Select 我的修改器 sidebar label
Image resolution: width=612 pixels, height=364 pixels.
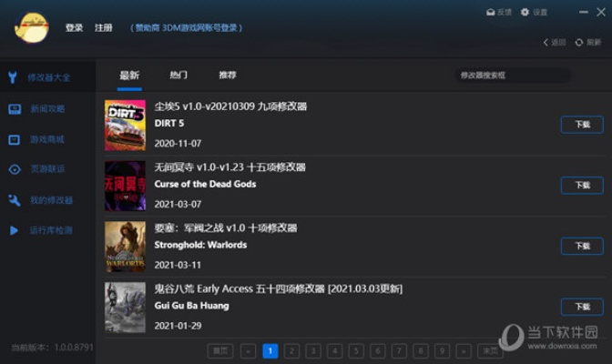pyautogui.click(x=52, y=200)
